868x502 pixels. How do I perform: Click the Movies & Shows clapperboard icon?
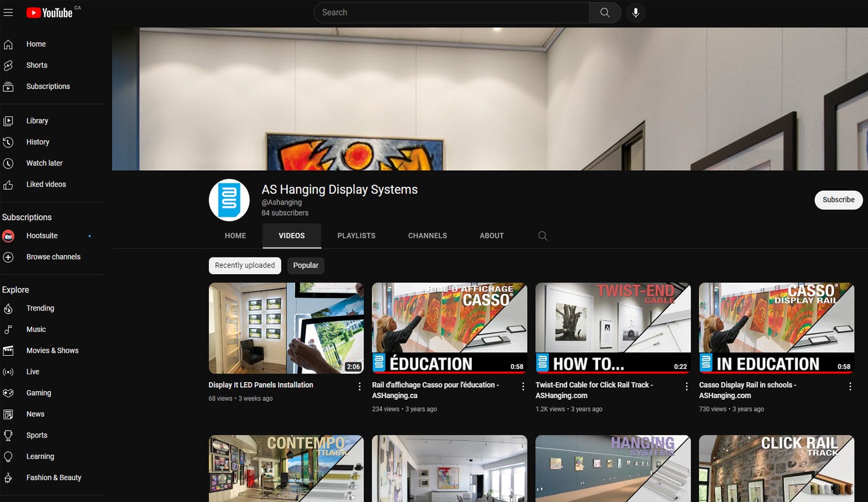coord(8,351)
